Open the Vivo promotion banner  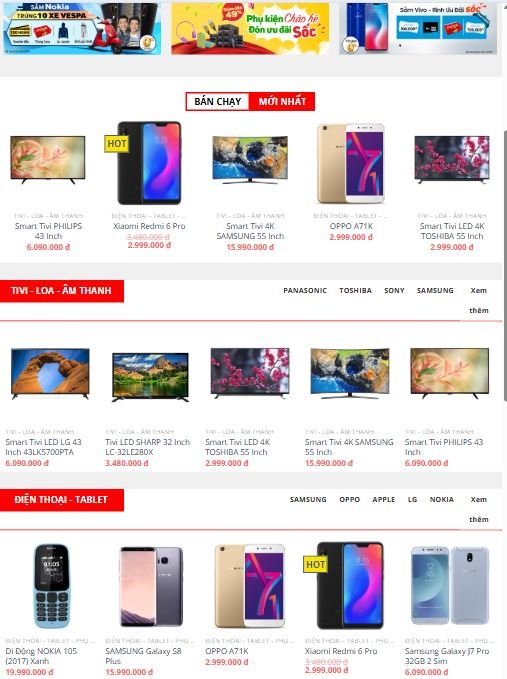pos(418,28)
